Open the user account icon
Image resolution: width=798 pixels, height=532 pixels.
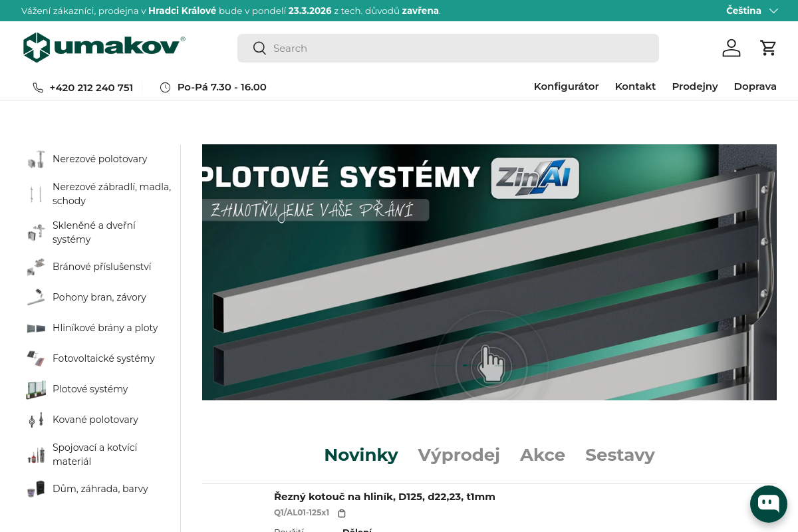[x=731, y=48]
